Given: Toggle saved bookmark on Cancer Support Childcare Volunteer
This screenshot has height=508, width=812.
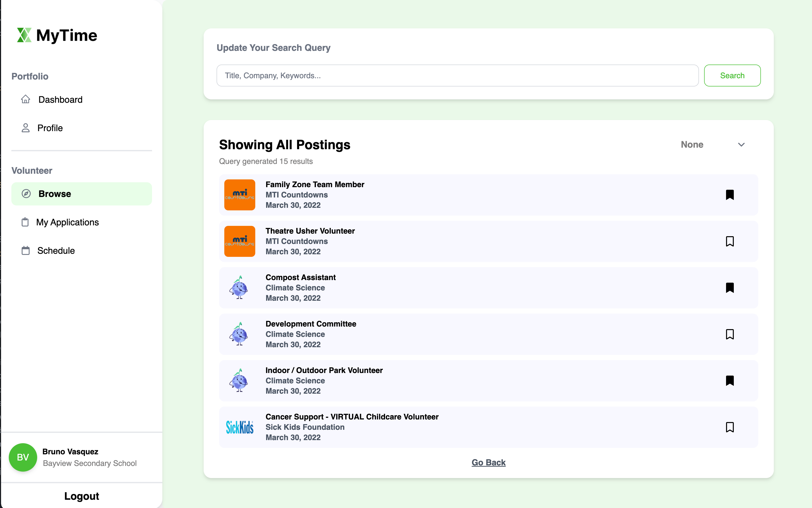Looking at the screenshot, I should point(729,427).
